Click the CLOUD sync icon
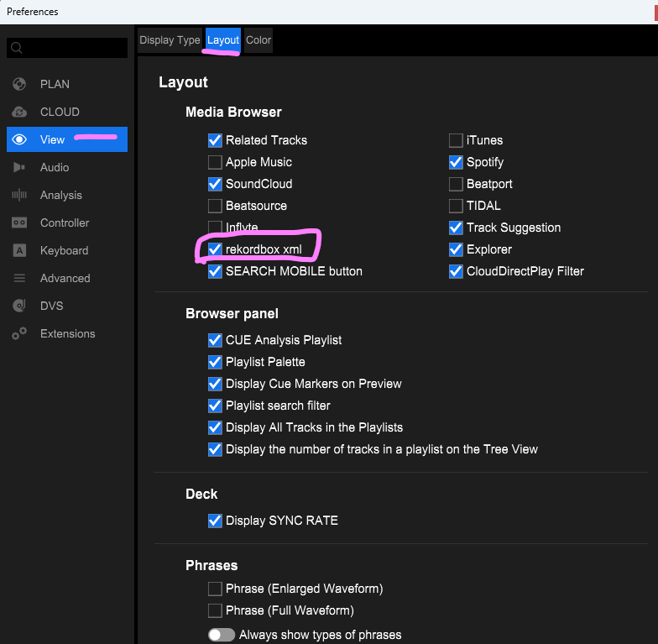The height and width of the screenshot is (644, 658). [18, 113]
